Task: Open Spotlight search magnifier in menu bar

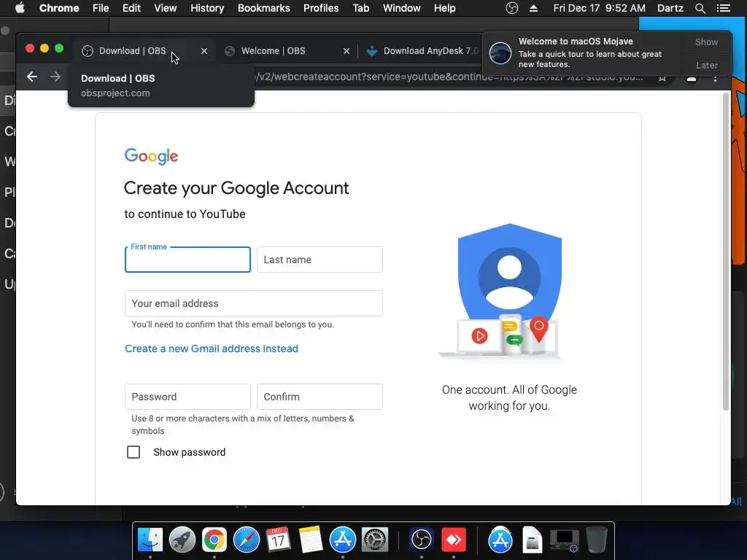Action: pos(700,8)
